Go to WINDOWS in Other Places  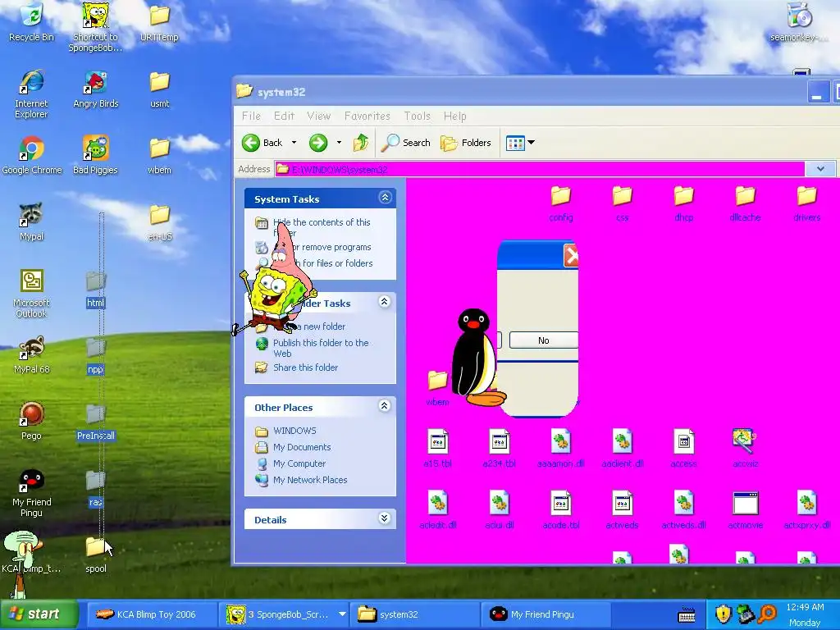click(294, 431)
